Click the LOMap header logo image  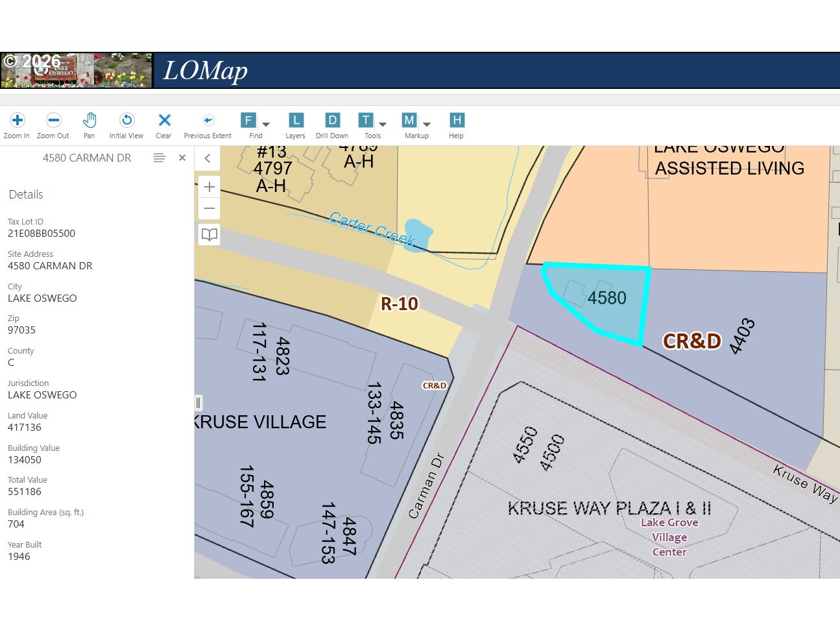click(77, 71)
